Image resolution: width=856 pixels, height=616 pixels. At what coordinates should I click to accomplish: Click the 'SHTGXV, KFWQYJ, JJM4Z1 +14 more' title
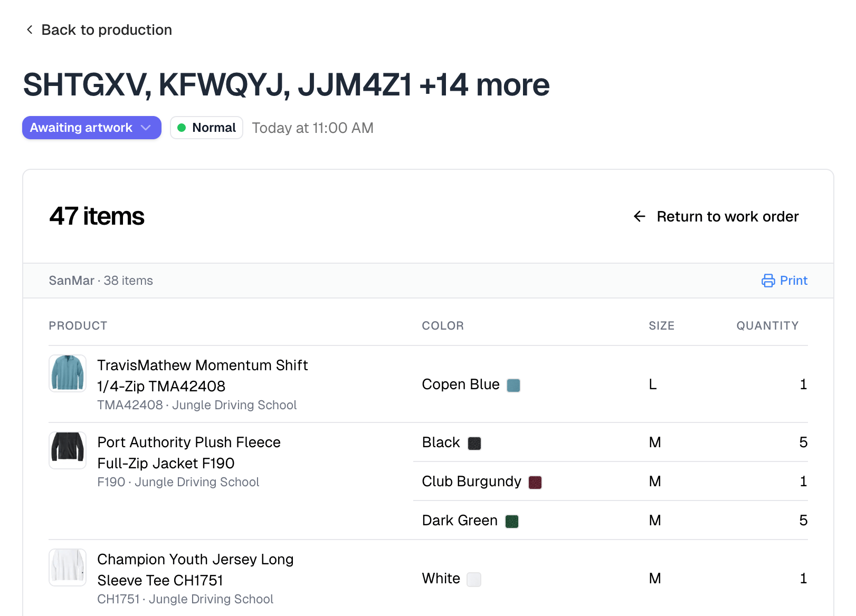286,85
